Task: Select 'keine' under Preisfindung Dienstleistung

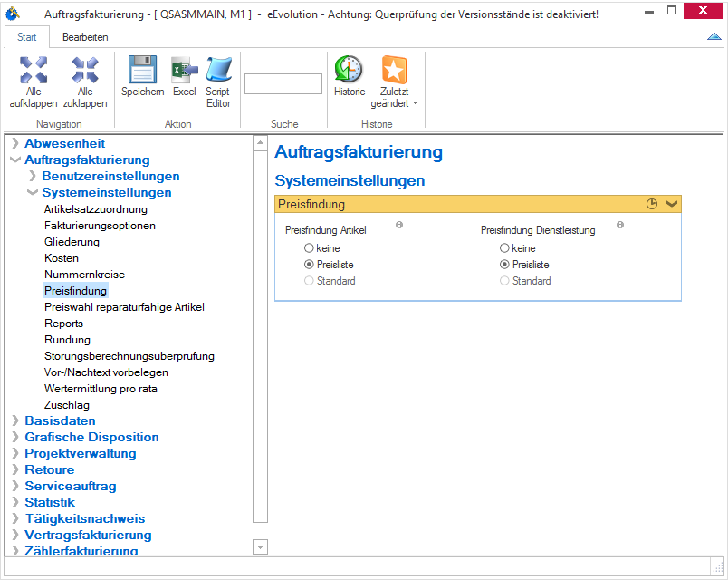Action: 504,248
